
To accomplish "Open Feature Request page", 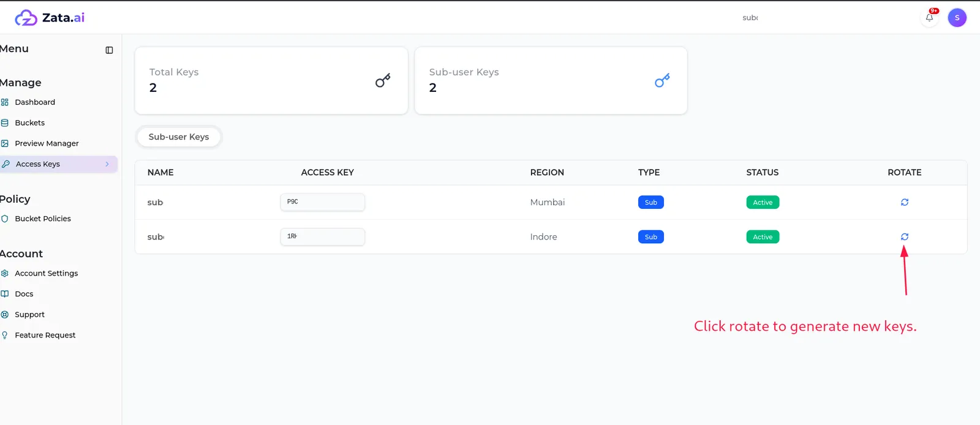I will (45, 335).
